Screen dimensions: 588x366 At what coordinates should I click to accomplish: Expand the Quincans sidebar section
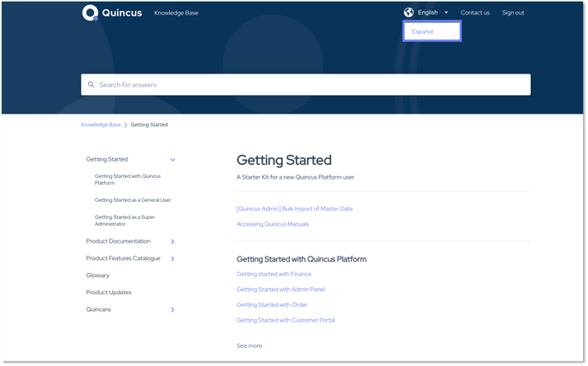point(173,310)
